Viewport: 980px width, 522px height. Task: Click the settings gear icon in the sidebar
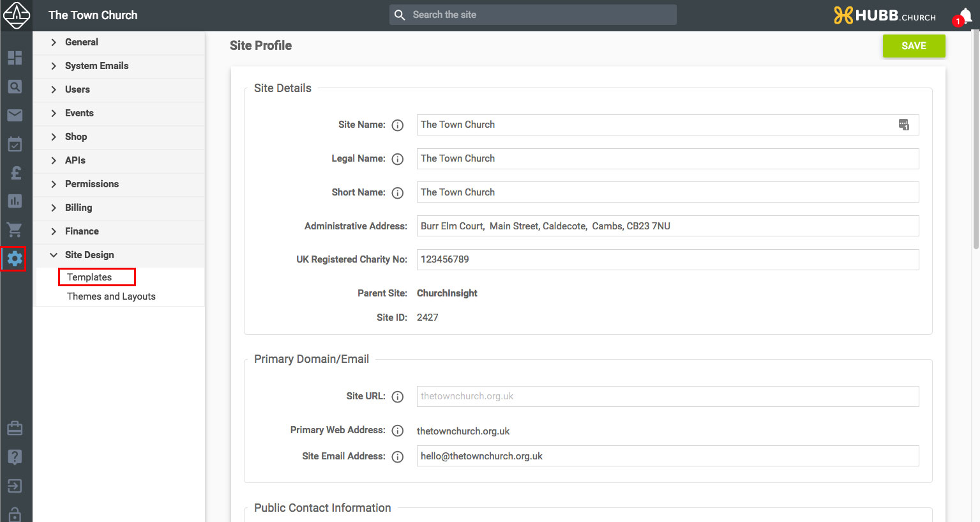(x=15, y=259)
